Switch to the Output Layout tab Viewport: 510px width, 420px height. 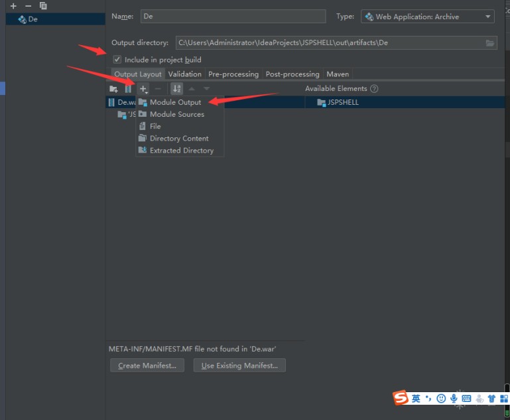(x=138, y=74)
